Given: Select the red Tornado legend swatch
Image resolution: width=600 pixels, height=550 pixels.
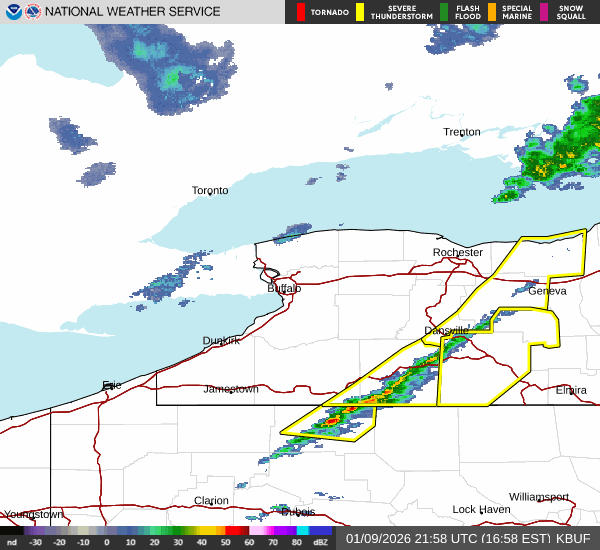Looking at the screenshot, I should [x=301, y=12].
